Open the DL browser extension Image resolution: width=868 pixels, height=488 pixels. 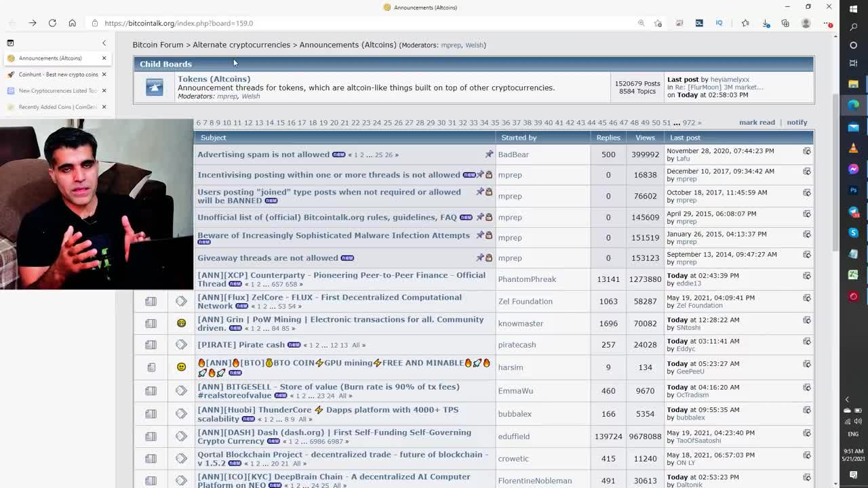click(x=699, y=23)
